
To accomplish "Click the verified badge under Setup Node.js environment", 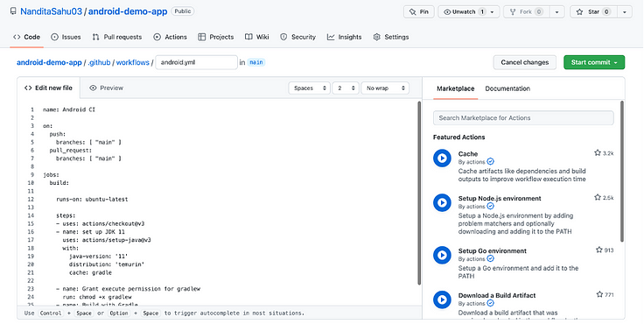I will tap(490, 206).
